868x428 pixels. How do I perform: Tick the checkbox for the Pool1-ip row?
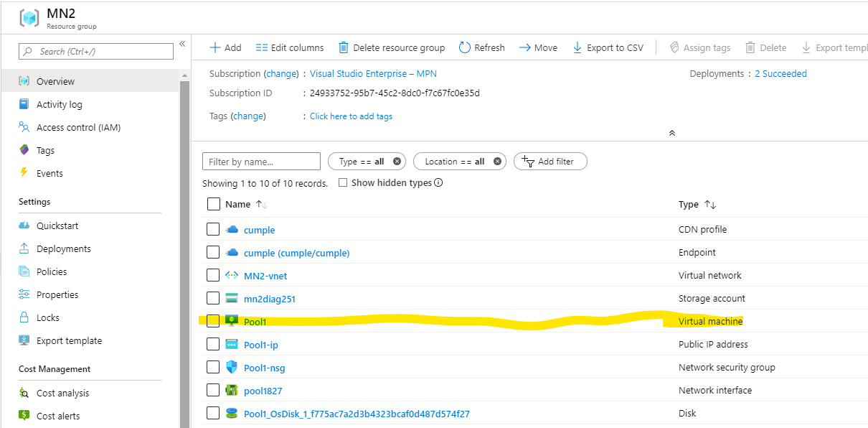pyautogui.click(x=213, y=345)
